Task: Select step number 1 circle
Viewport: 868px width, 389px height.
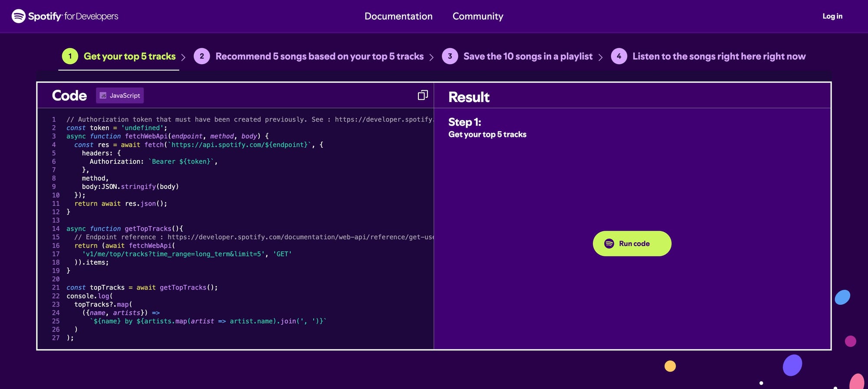Action: coord(70,56)
